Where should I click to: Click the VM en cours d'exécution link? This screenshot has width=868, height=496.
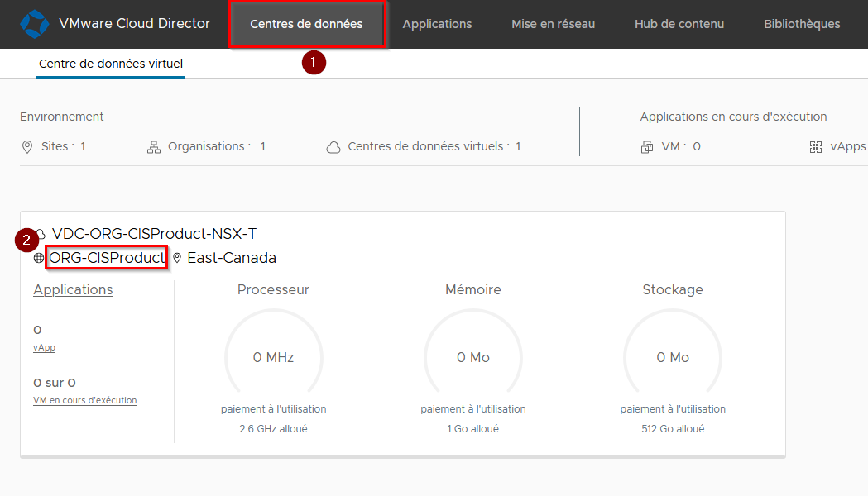point(84,400)
